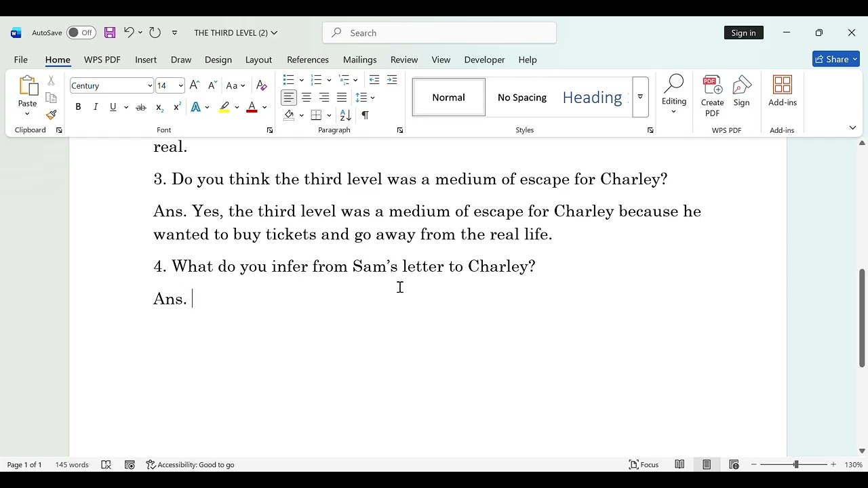Switch to Web Layout view
Screen dimensions: 868x488
pyautogui.click(x=734, y=464)
